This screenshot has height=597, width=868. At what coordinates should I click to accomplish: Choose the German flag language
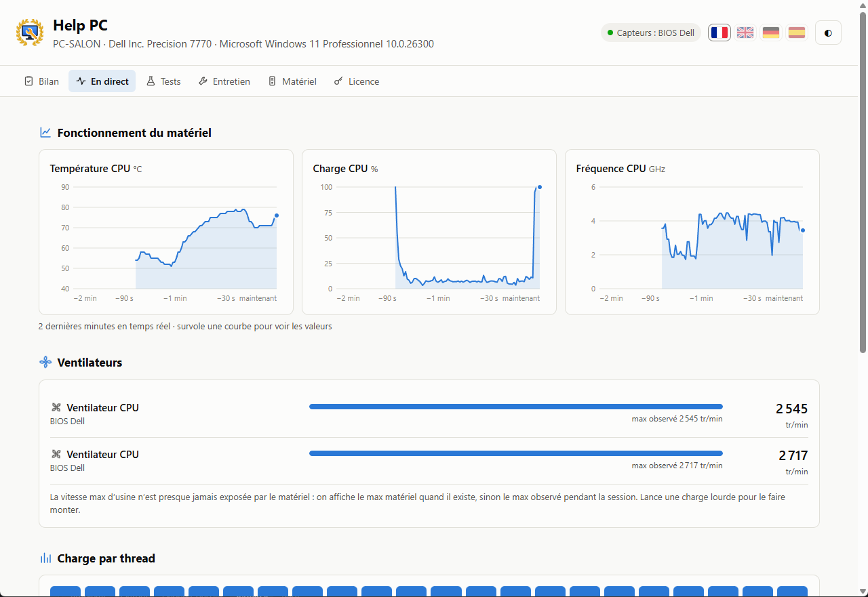[771, 33]
